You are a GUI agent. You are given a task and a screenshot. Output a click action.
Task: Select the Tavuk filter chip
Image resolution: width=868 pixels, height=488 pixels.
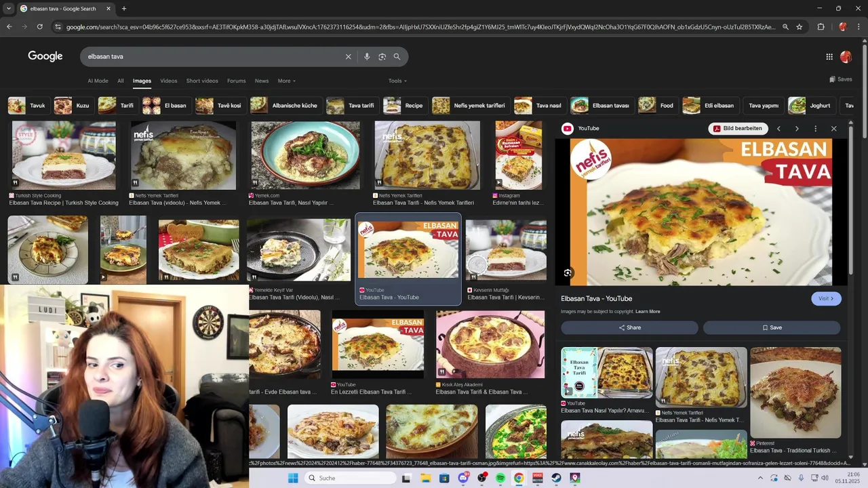[27, 106]
